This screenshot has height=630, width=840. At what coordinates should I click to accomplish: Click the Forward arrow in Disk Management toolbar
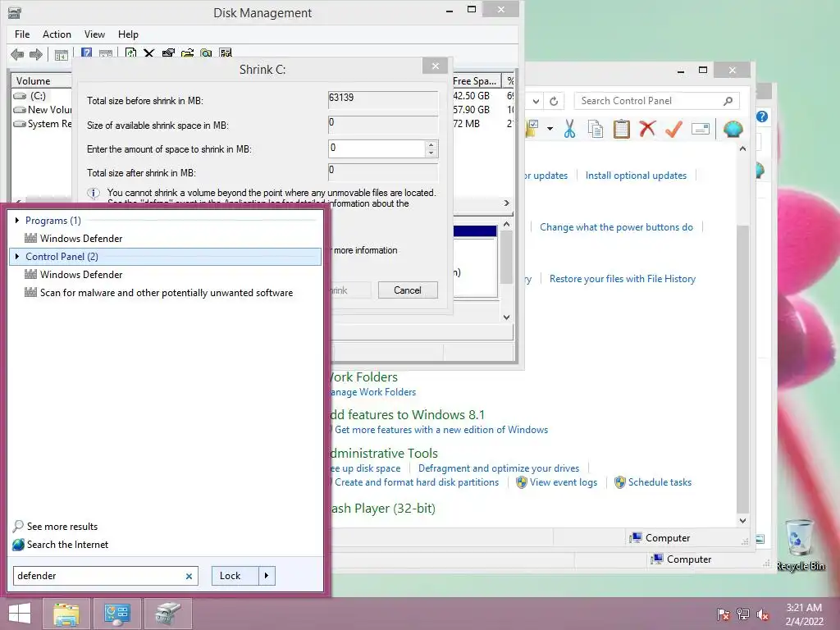(36, 54)
